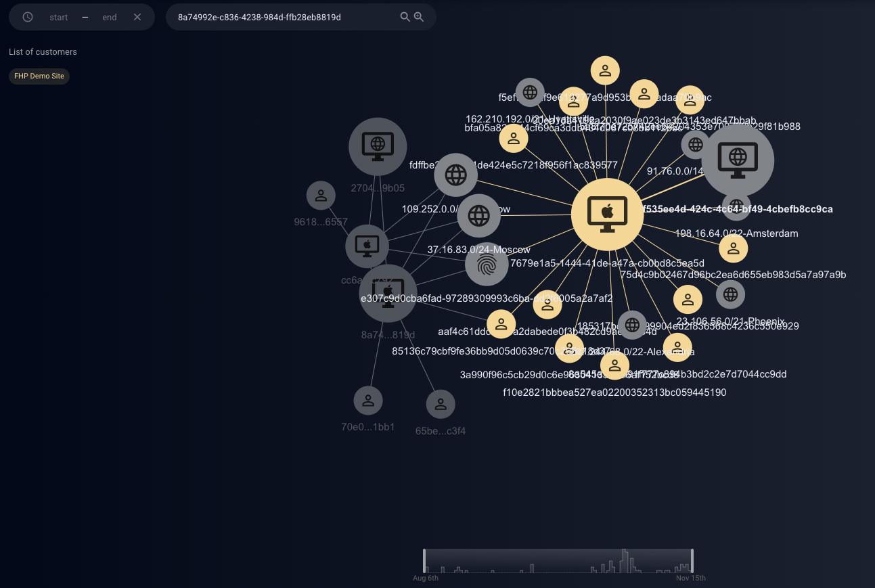Click the zoom-in search plus icon
875x588 pixels.
[419, 17]
